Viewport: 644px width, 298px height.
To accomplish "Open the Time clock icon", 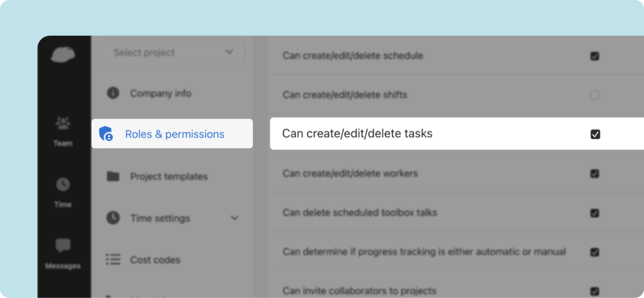I will coord(63,185).
